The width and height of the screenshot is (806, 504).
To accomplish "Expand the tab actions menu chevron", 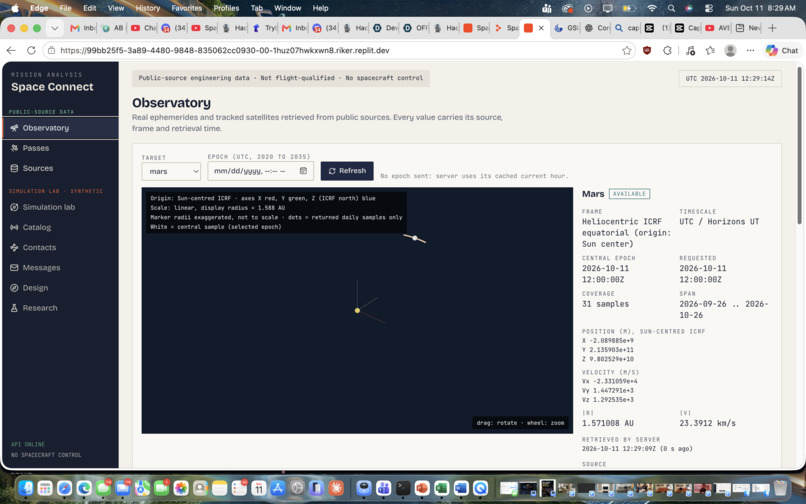I will pyautogui.click(x=54, y=28).
